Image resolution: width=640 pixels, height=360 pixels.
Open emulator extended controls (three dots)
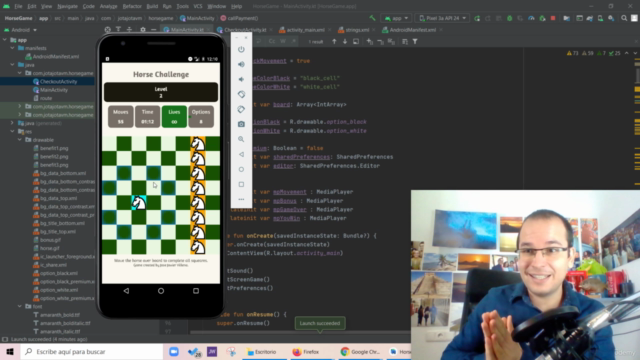(x=241, y=199)
